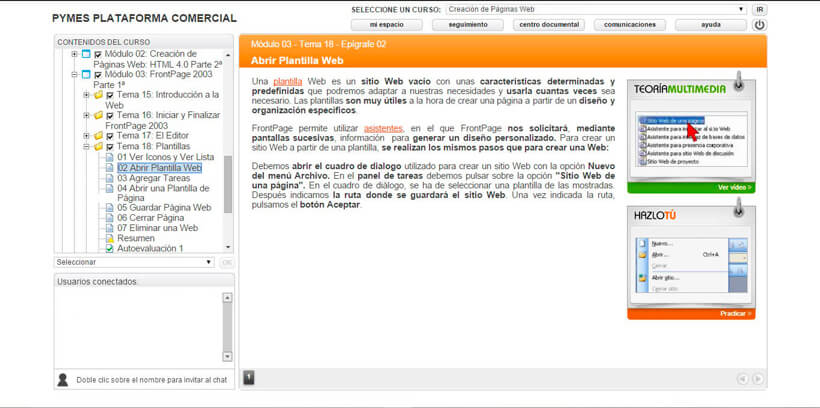The height and width of the screenshot is (408, 820).
Task: Collapse the Módulo 03 tree node
Action: 74,75
